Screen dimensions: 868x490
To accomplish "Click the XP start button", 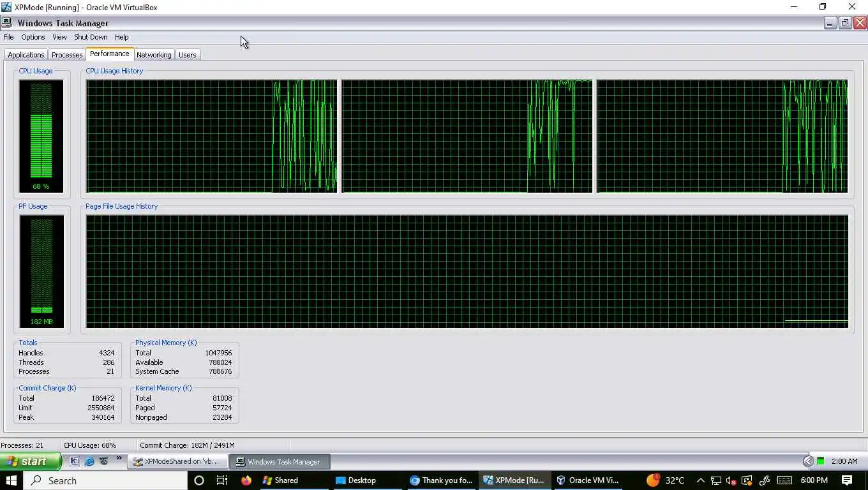I will 31,461.
